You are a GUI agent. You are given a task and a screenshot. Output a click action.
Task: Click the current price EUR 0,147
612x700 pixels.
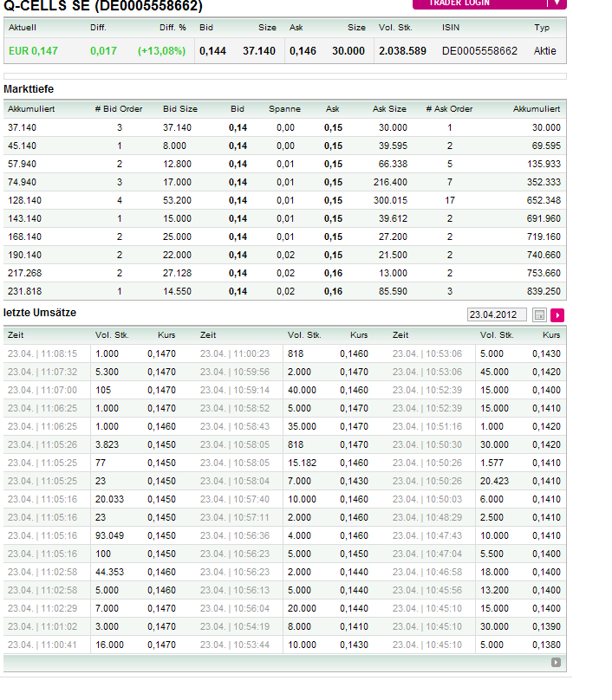tap(33, 51)
